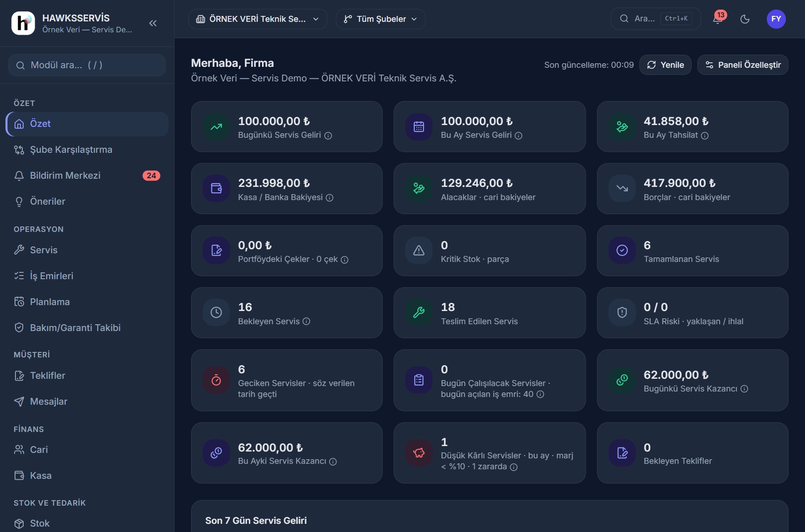Click the Modül ara search field
805x532 pixels.
[87, 65]
